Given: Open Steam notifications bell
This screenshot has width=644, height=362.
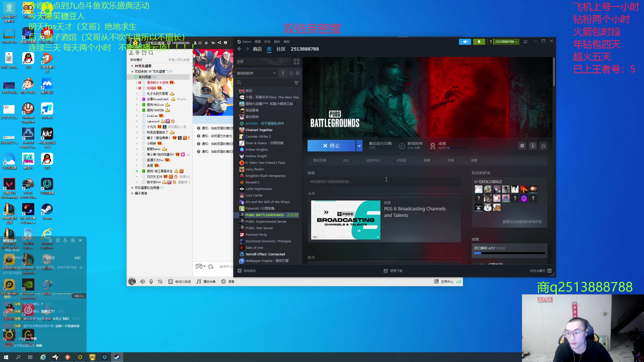Looking at the screenshot, I should coord(479,42).
